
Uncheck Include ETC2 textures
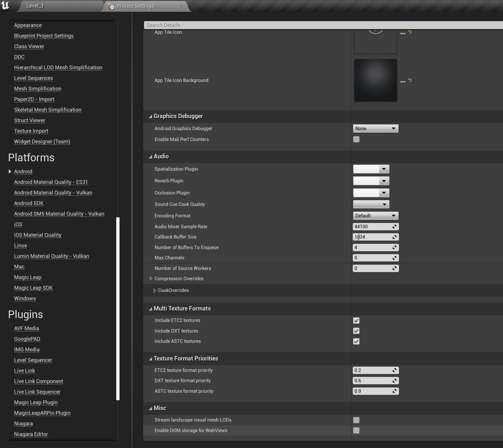point(356,321)
